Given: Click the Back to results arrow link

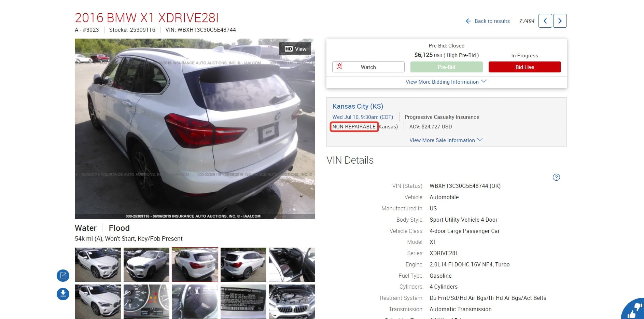Looking at the screenshot, I should tap(488, 21).
